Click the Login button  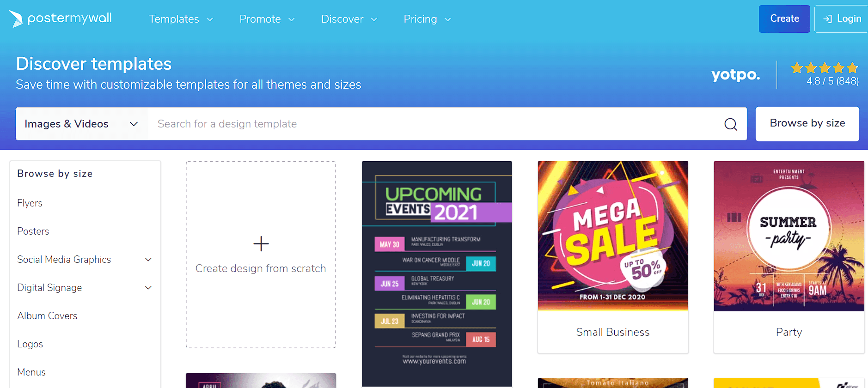pyautogui.click(x=842, y=19)
